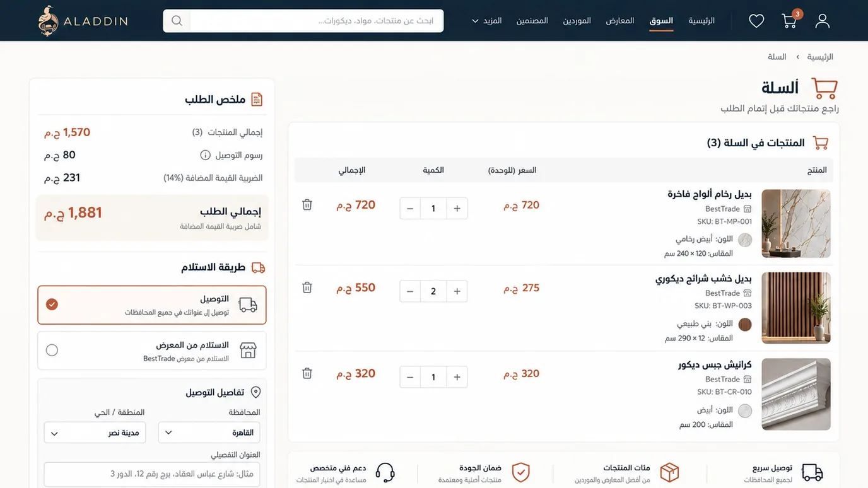Viewport: 868px width, 488px height.
Task: Decrease quantity of بديل رخام ألواح فاخرة
Action: (410, 209)
